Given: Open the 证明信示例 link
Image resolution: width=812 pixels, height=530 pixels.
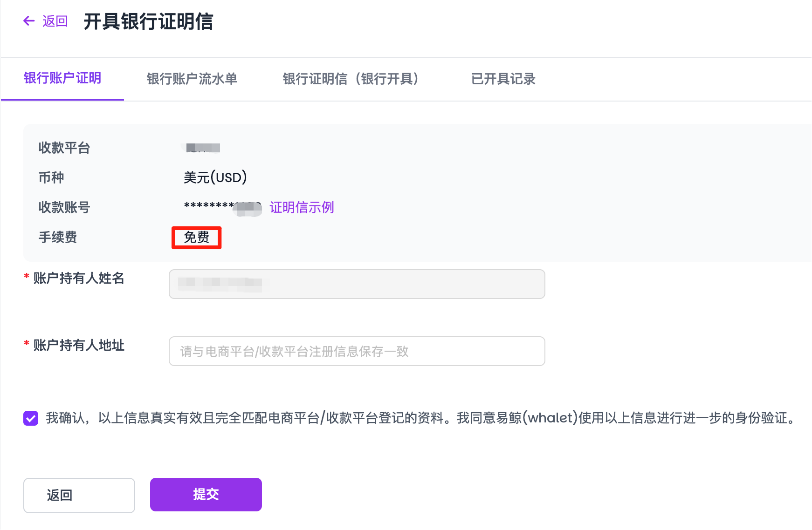Looking at the screenshot, I should pos(302,207).
